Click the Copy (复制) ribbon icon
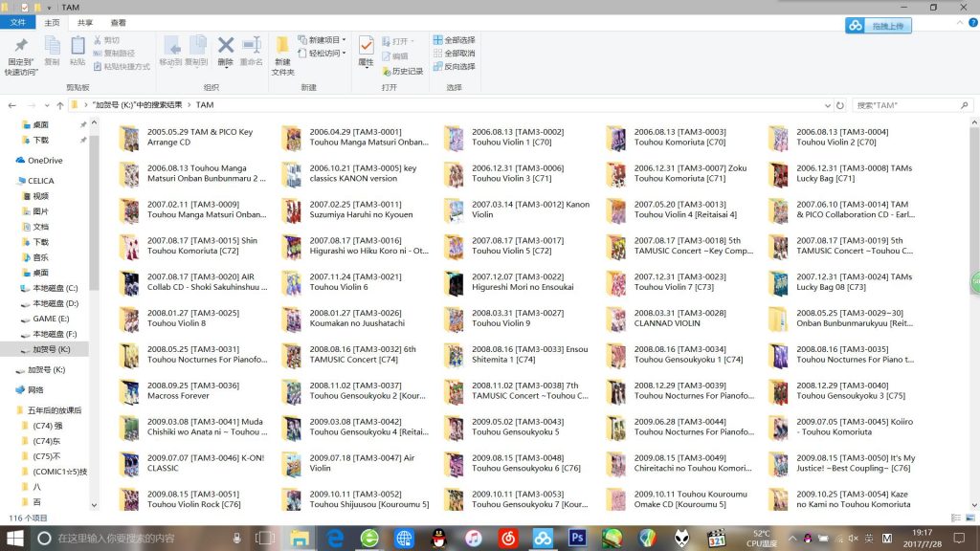980x551 pixels. pyautogui.click(x=52, y=51)
